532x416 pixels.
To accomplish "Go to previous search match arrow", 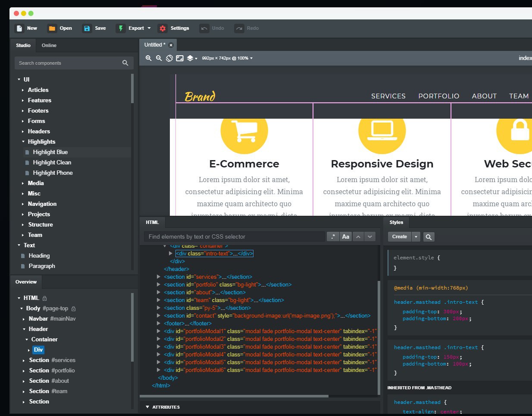I will 358,236.
